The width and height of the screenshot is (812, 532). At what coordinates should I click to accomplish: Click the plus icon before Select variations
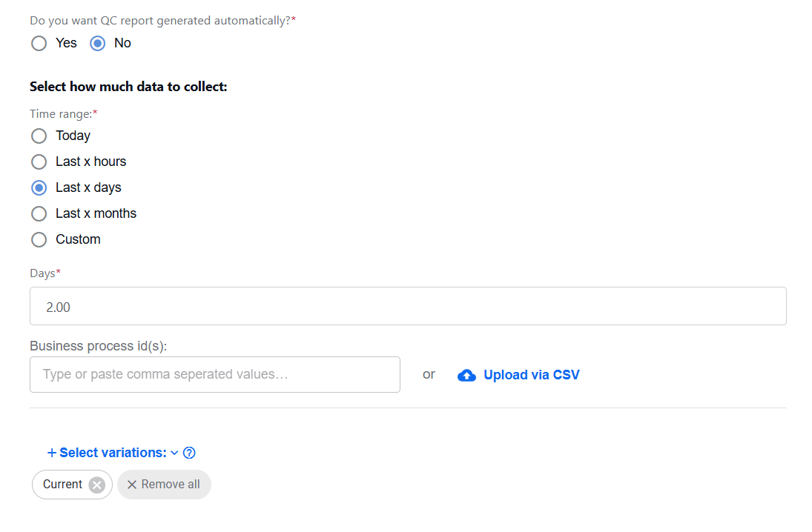(52, 453)
